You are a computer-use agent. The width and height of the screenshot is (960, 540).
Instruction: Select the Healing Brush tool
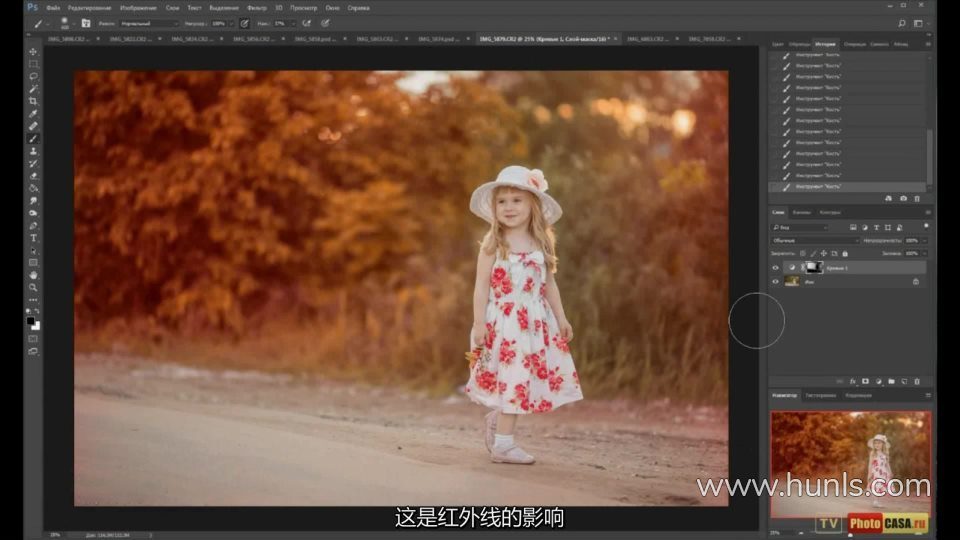click(x=33, y=126)
